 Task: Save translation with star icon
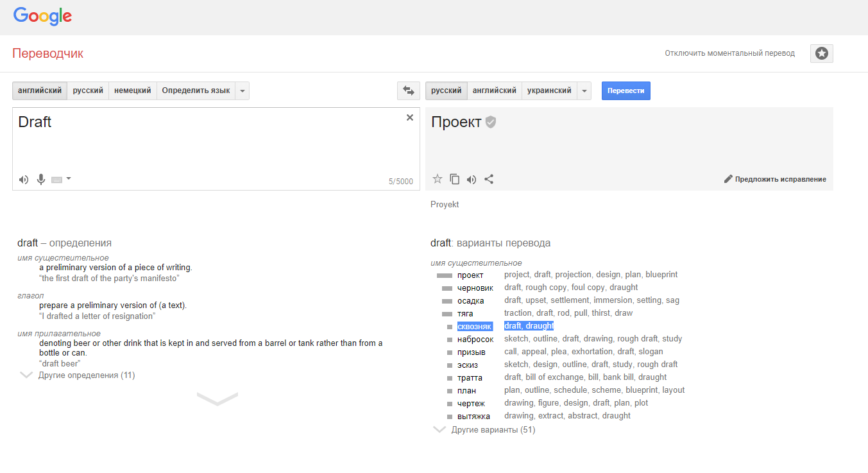438,179
